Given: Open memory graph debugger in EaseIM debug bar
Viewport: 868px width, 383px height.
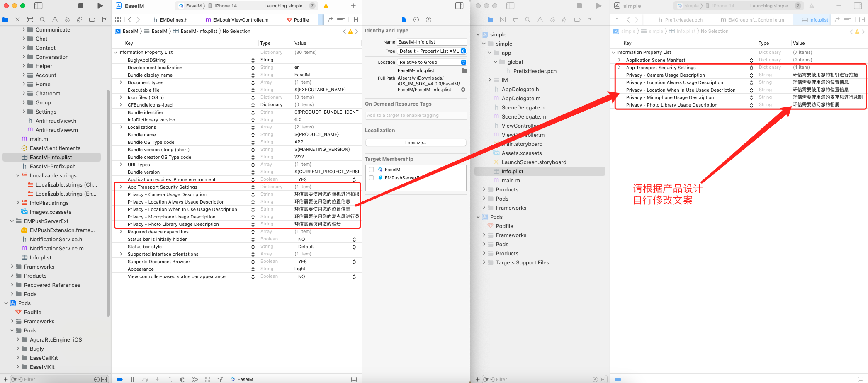Looking at the screenshot, I should [195, 379].
